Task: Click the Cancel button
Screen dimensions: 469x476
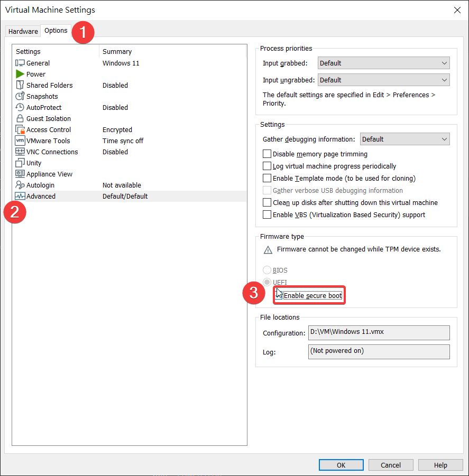Action: [391, 465]
